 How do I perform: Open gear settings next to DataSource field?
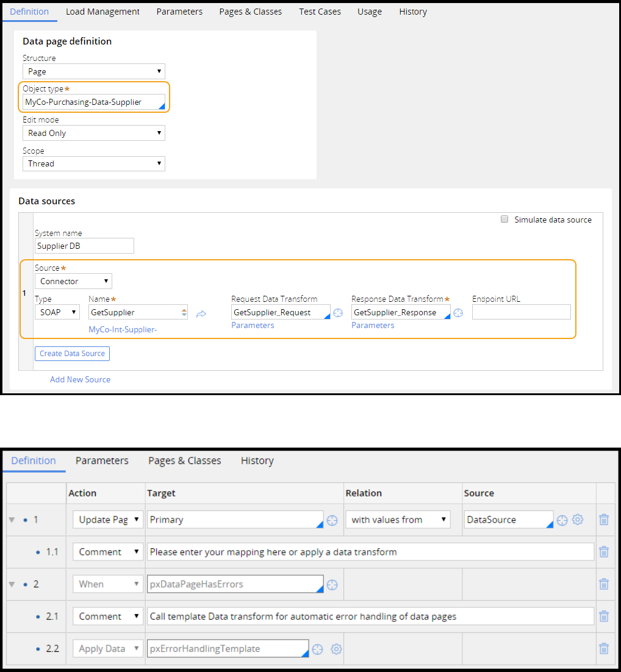[578, 520]
